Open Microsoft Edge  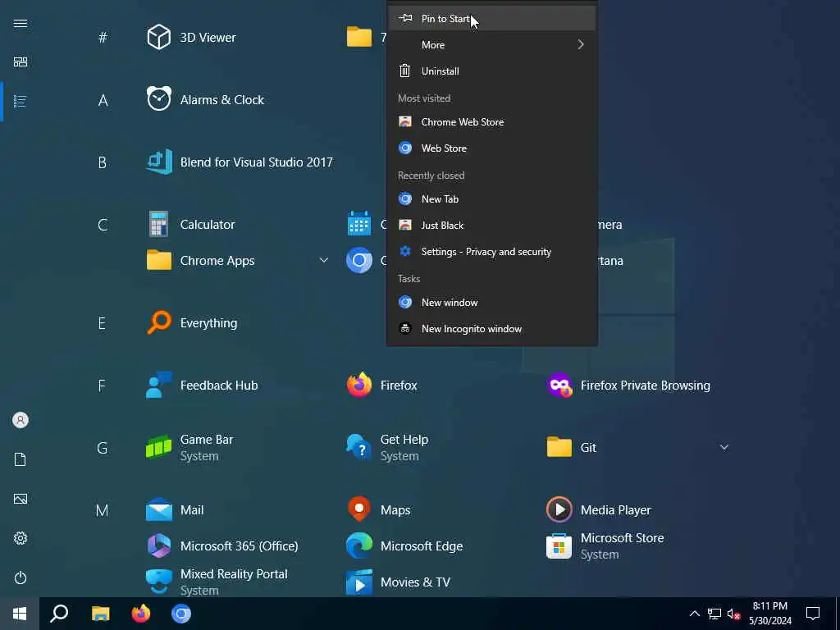coord(404,546)
